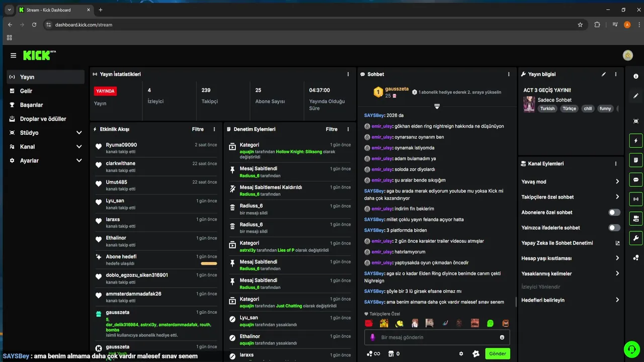644x362 pixels.
Task: Open the Stream - Kick Dashboard browser tab
Action: [54, 10]
